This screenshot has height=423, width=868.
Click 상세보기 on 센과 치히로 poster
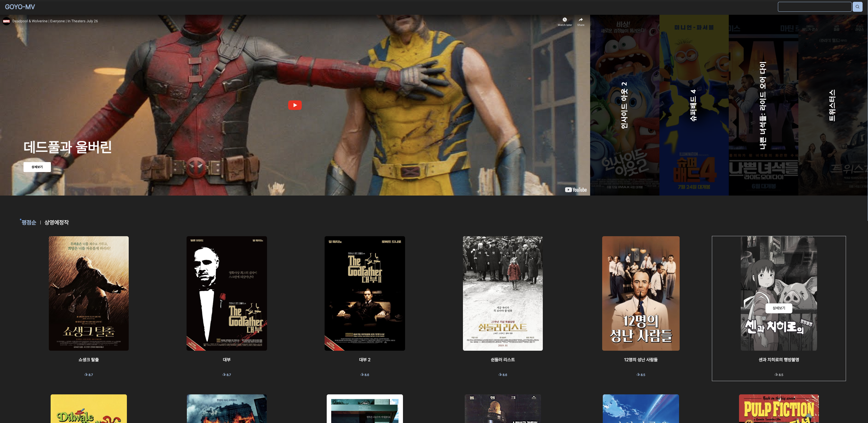778,308
